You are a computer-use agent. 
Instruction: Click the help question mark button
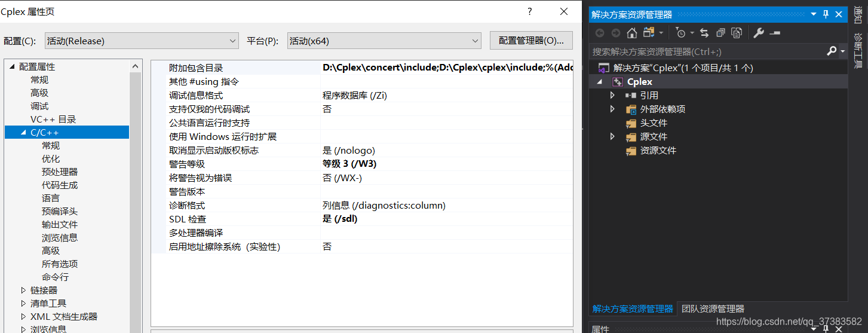click(529, 11)
